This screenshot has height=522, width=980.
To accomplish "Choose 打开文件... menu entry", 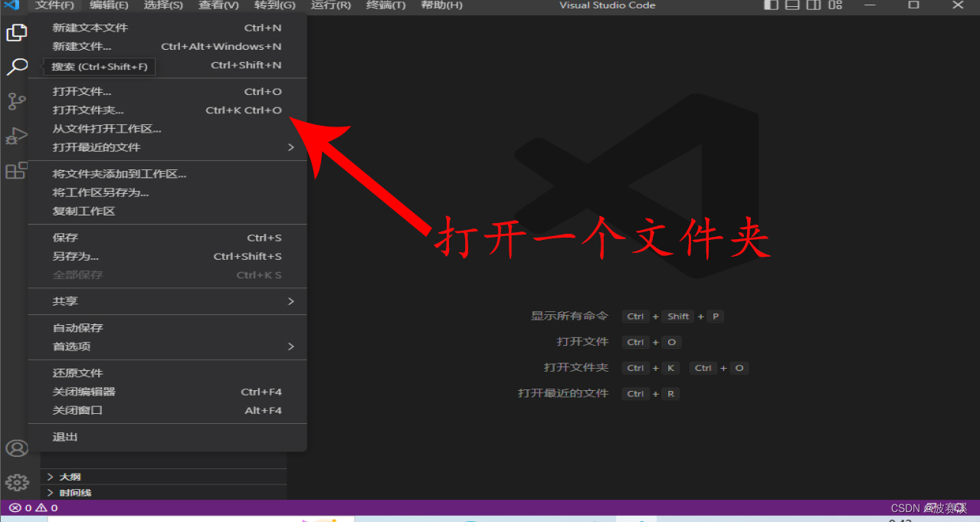I will point(167,91).
